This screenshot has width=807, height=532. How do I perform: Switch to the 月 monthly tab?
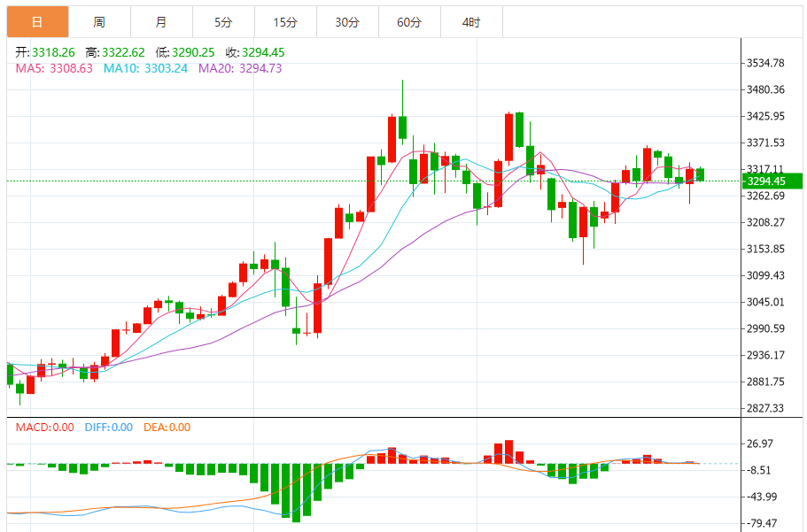[x=161, y=22]
